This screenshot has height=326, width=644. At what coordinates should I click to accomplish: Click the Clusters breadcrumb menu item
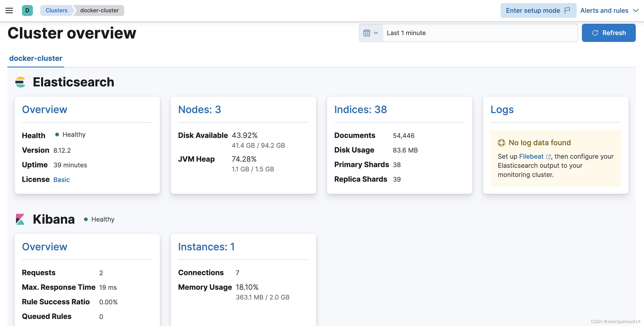[x=57, y=10]
